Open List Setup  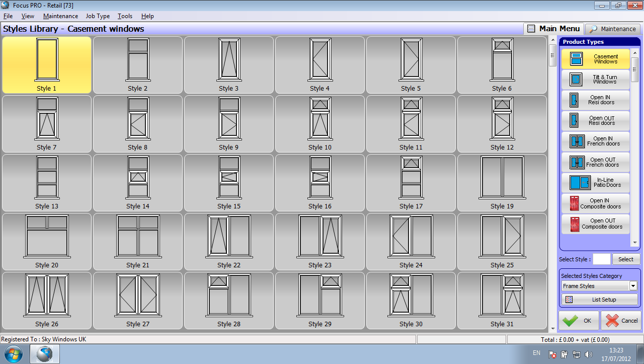coord(599,300)
